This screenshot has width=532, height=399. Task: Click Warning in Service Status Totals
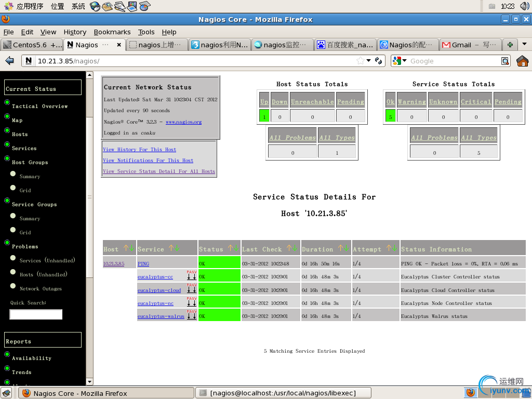[411, 101]
